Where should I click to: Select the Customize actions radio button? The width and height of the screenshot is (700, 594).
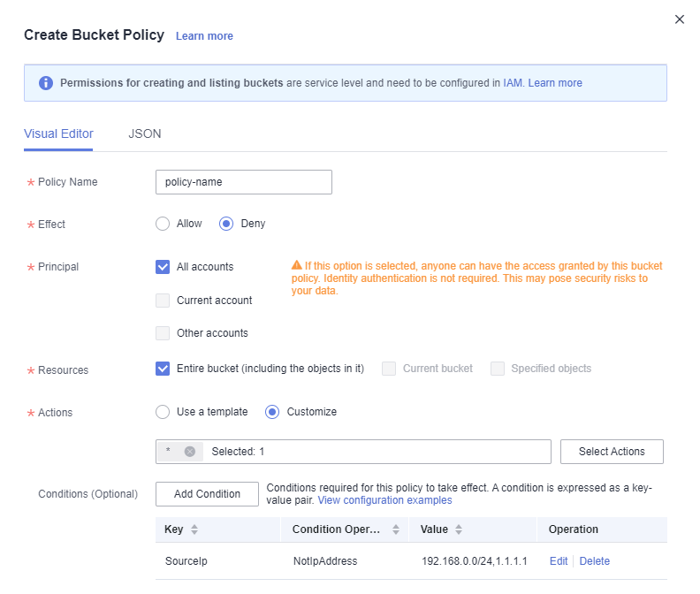tap(272, 412)
